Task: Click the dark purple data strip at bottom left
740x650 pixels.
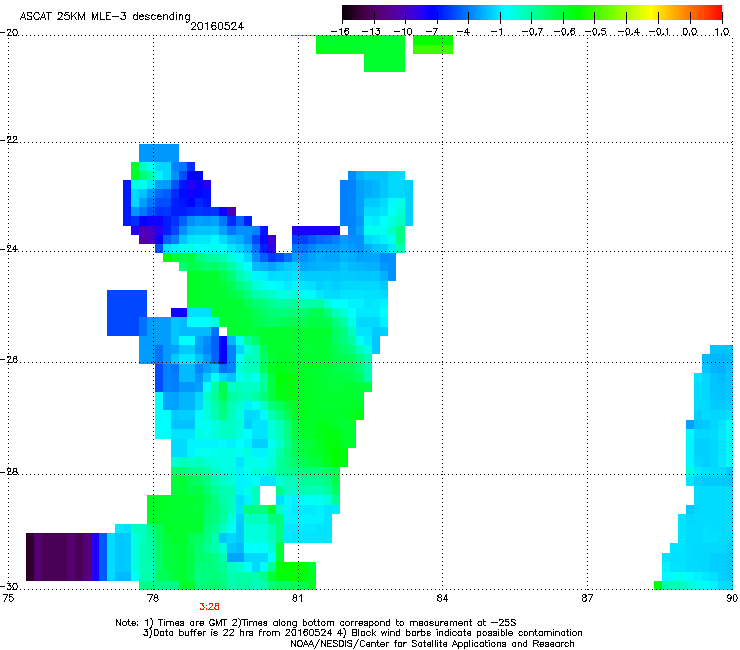Action: click(x=58, y=557)
